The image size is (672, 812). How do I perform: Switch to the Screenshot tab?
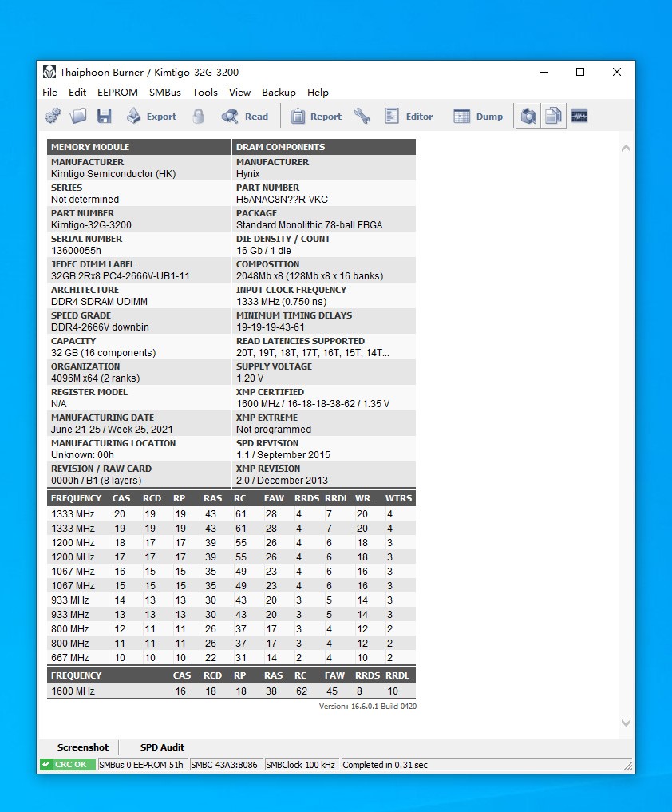coord(83,747)
